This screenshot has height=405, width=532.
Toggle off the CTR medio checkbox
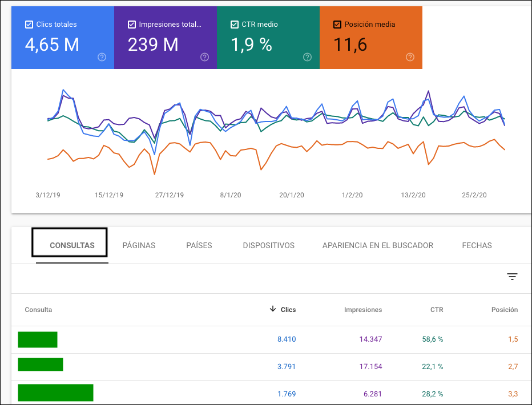tap(233, 24)
